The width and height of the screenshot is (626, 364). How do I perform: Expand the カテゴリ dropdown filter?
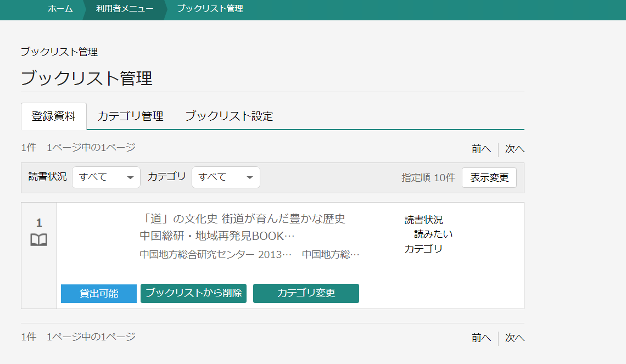pyautogui.click(x=226, y=177)
